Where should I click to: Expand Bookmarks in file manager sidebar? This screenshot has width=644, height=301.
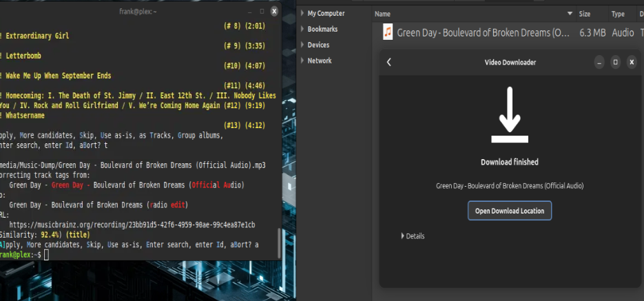click(302, 29)
